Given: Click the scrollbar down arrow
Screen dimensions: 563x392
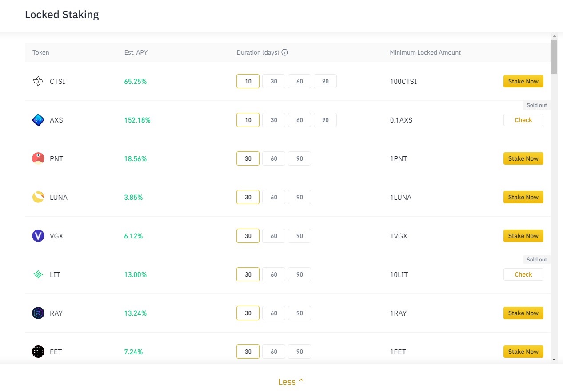Looking at the screenshot, I should pos(554,359).
